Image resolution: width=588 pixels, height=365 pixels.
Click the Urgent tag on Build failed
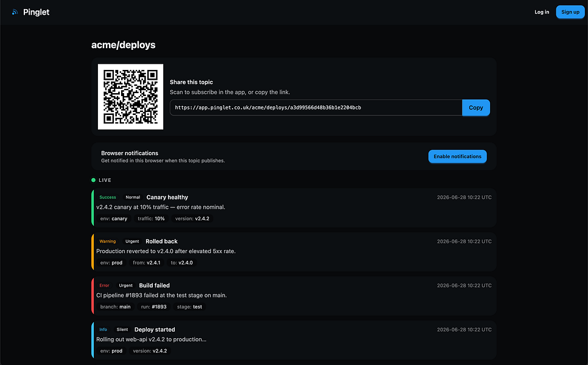point(125,285)
